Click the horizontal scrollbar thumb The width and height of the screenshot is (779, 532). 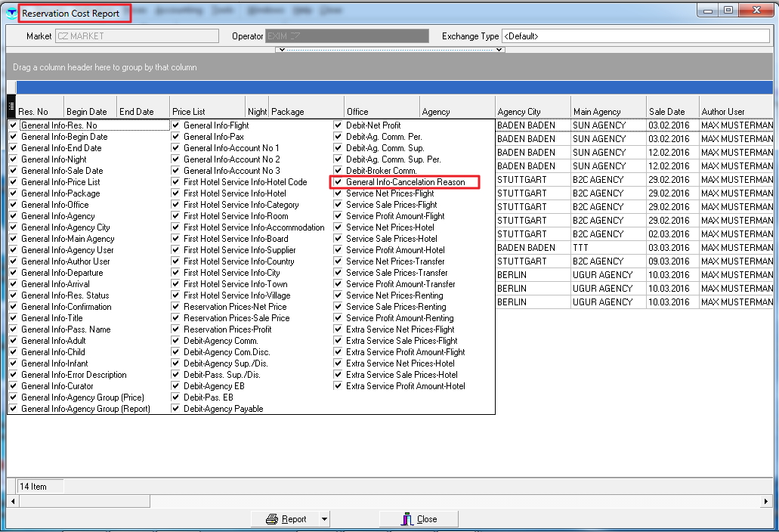click(83, 501)
